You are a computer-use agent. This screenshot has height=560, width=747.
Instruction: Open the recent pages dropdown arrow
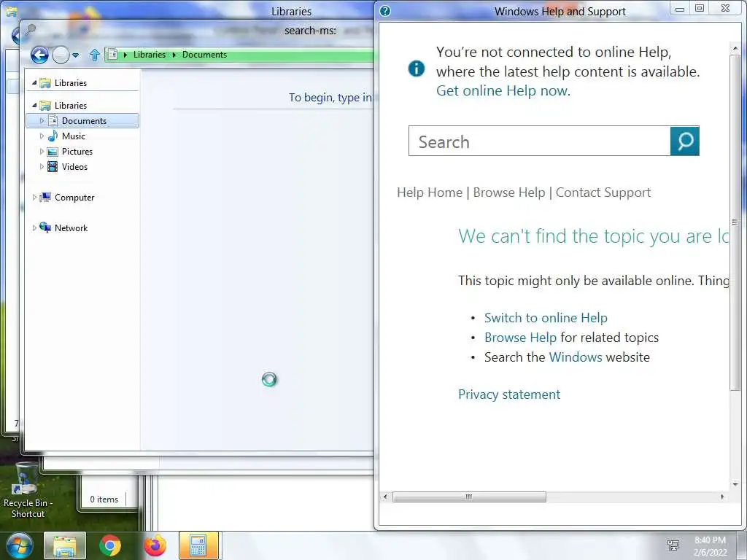click(x=75, y=55)
